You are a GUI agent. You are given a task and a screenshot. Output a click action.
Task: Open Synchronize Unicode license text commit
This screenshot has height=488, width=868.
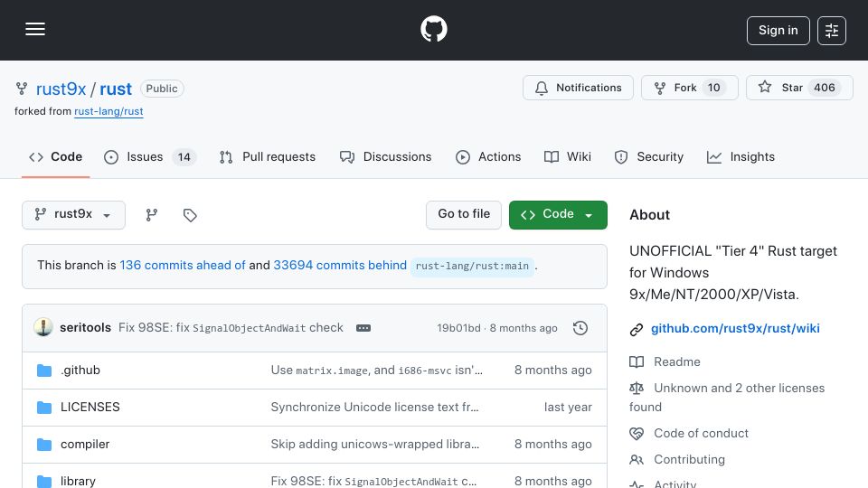[x=374, y=408]
